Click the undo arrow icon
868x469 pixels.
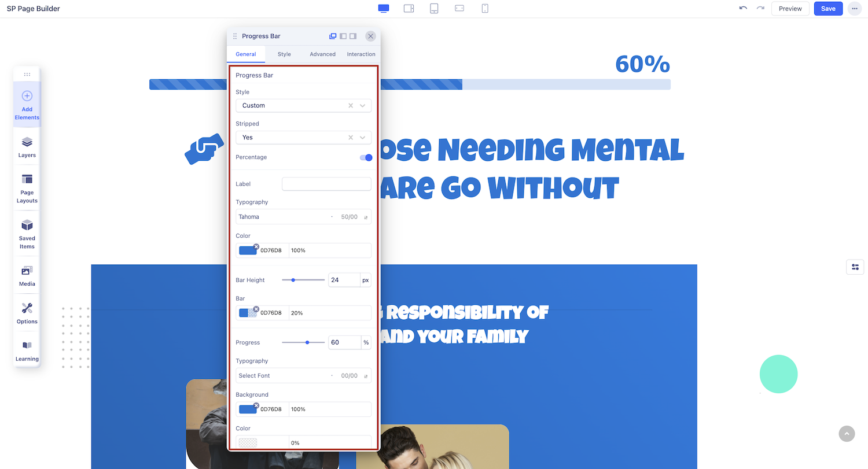click(x=743, y=9)
